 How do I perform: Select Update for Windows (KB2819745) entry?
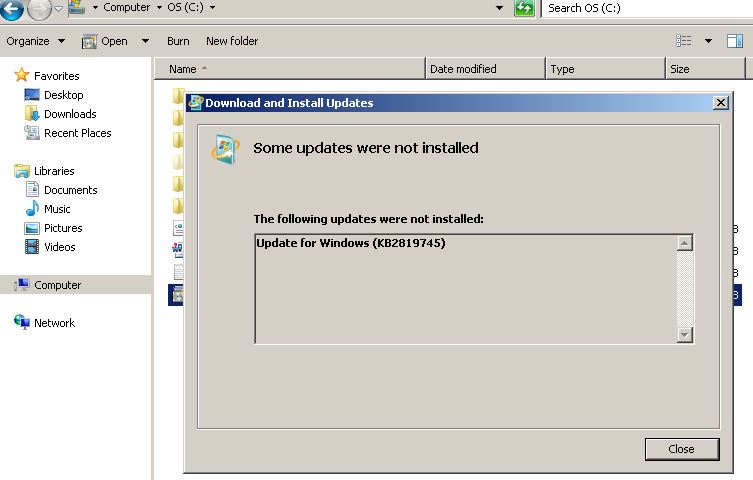351,243
